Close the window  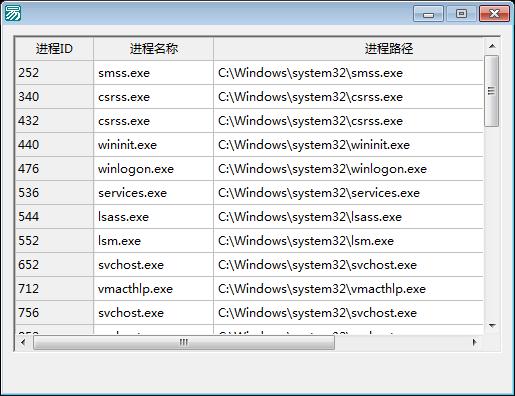[x=494, y=14]
